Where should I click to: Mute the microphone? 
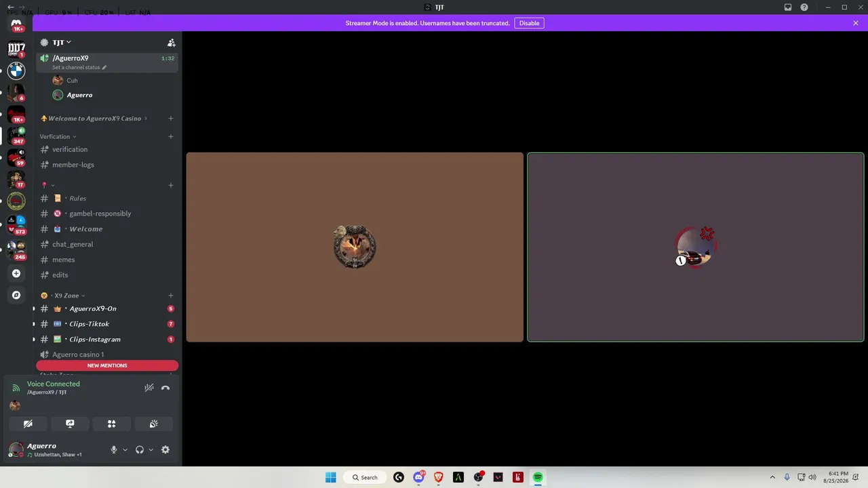pos(114,449)
